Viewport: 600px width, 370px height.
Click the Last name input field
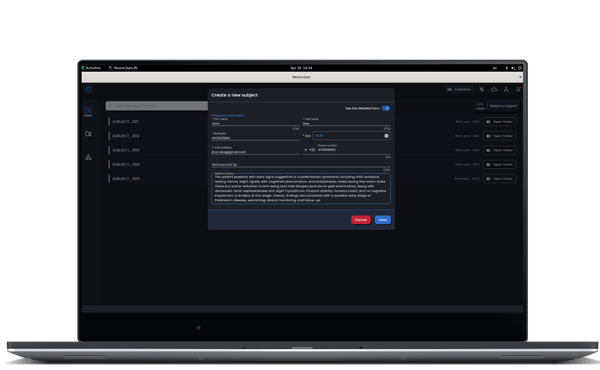[346, 123]
